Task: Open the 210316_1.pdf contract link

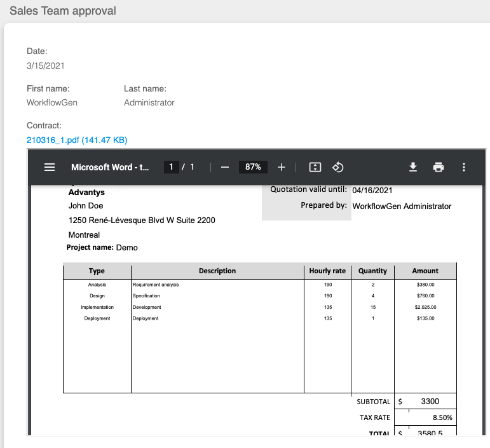Action: (x=77, y=140)
